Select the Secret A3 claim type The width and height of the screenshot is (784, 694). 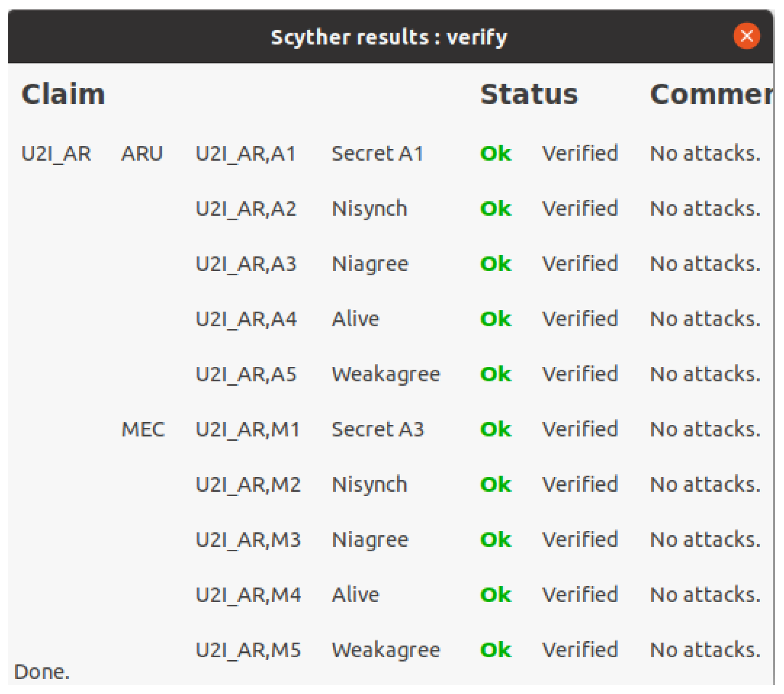coord(378,429)
